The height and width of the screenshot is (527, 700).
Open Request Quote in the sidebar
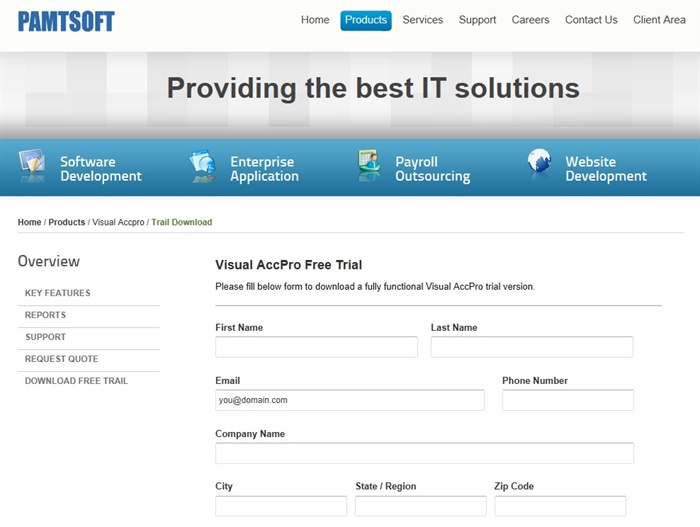pyautogui.click(x=62, y=359)
